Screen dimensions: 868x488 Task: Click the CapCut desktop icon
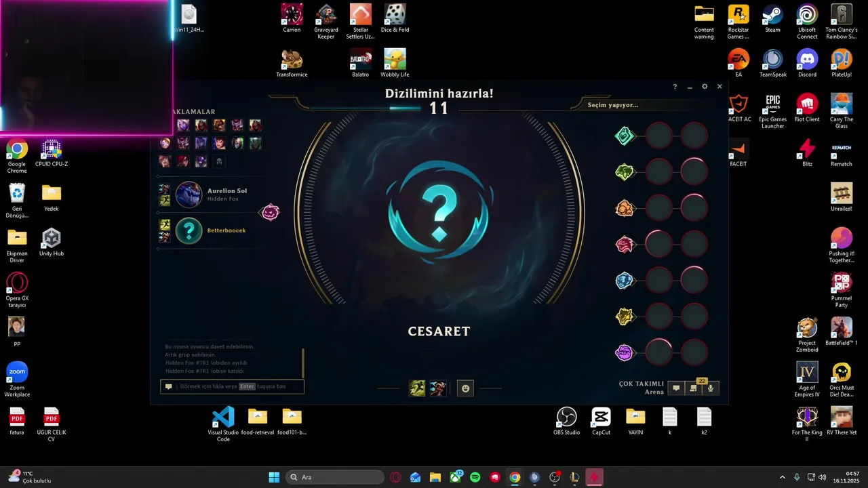(601, 421)
